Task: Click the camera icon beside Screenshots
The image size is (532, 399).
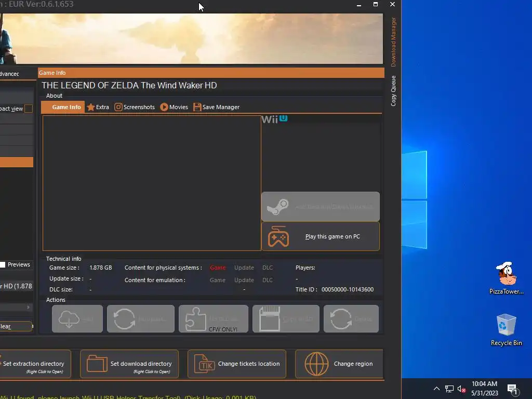Action: (118, 107)
